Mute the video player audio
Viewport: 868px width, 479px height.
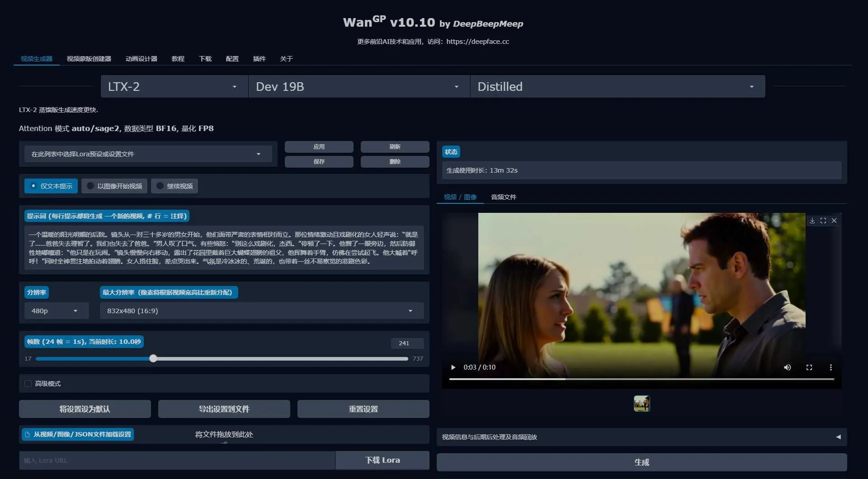(787, 367)
